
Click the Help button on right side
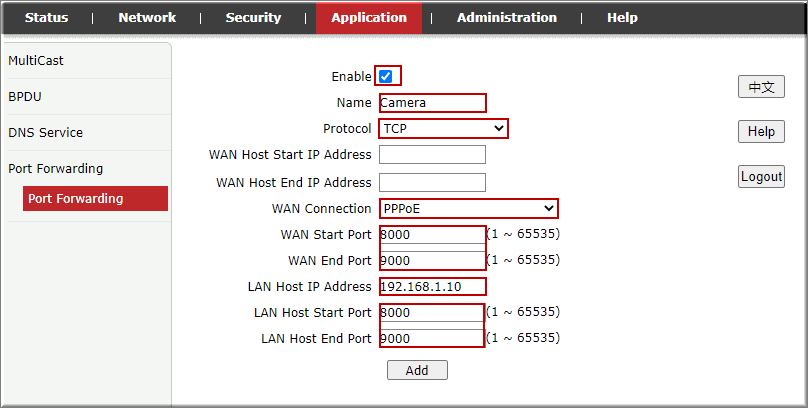click(761, 132)
